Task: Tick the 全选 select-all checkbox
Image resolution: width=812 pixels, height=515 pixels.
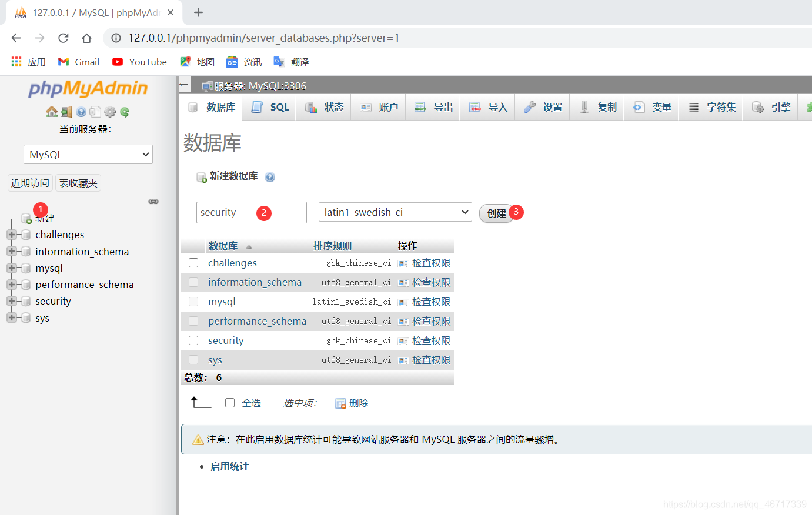Action: (x=230, y=403)
